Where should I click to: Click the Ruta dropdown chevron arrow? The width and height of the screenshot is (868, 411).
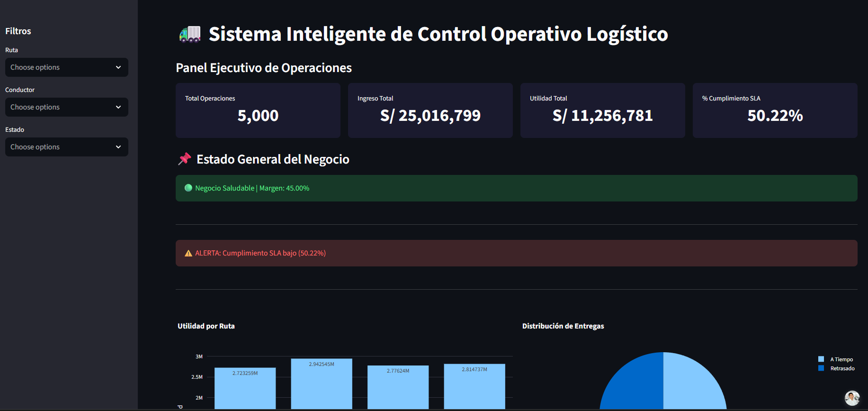tap(118, 67)
